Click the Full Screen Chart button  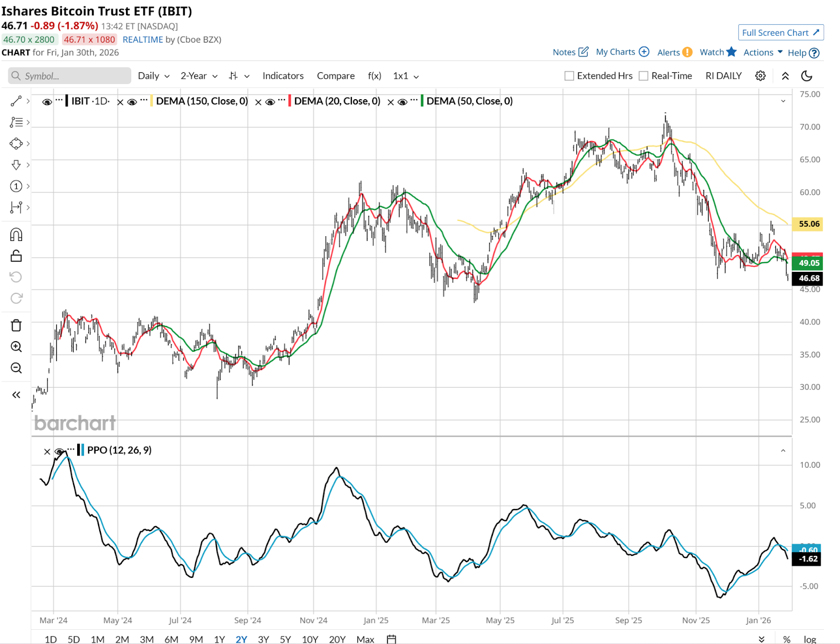coord(780,33)
